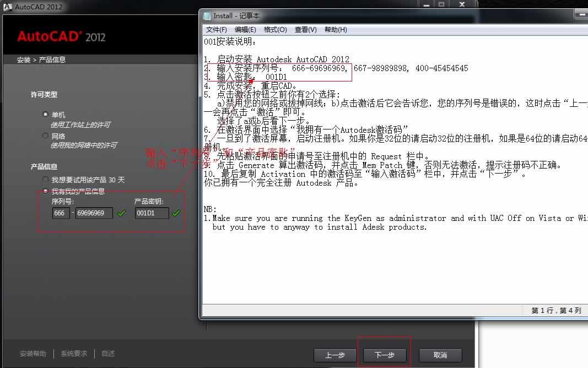
Task: Click the 下一步 next button
Action: point(384,355)
